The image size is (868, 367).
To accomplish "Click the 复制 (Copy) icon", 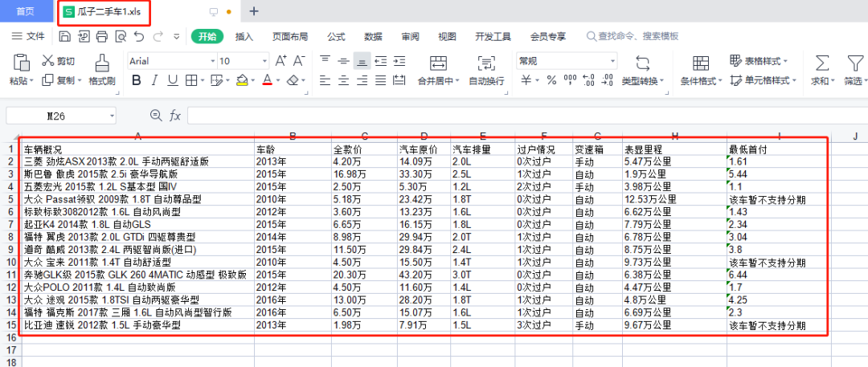I will pos(48,80).
